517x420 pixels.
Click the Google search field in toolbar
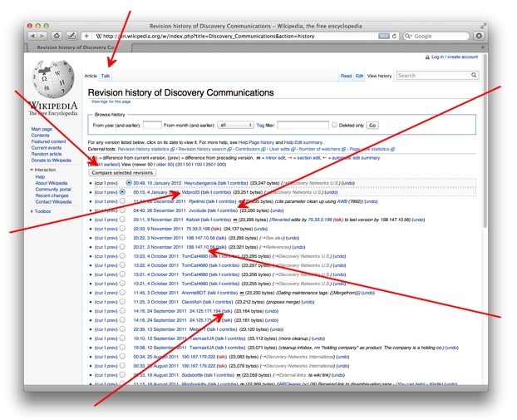[441, 36]
